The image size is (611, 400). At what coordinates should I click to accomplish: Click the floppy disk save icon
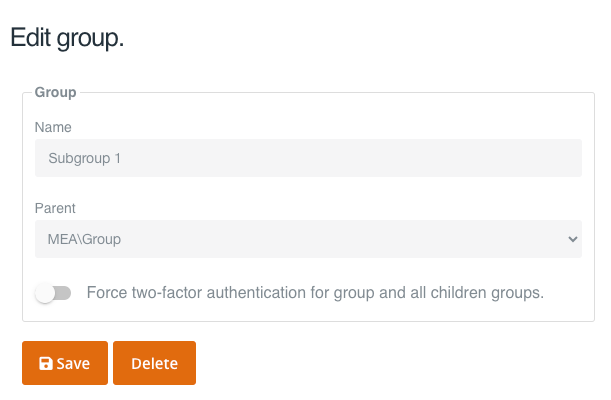coord(46,364)
